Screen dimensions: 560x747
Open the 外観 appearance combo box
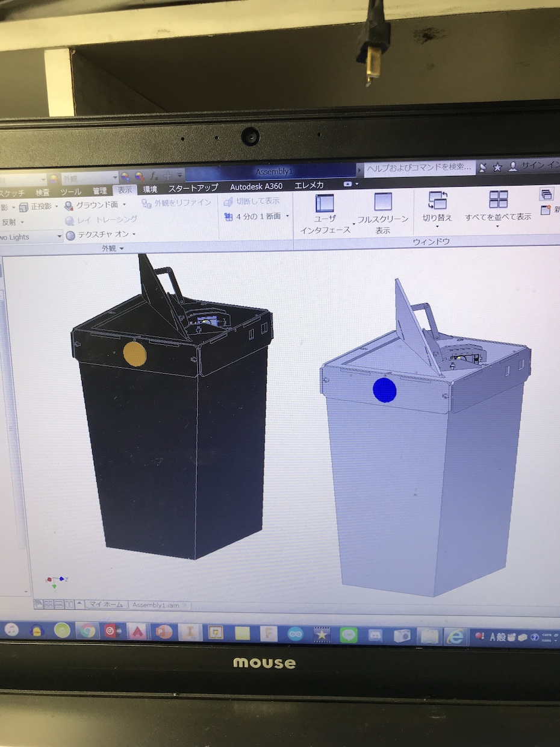[x=89, y=178]
